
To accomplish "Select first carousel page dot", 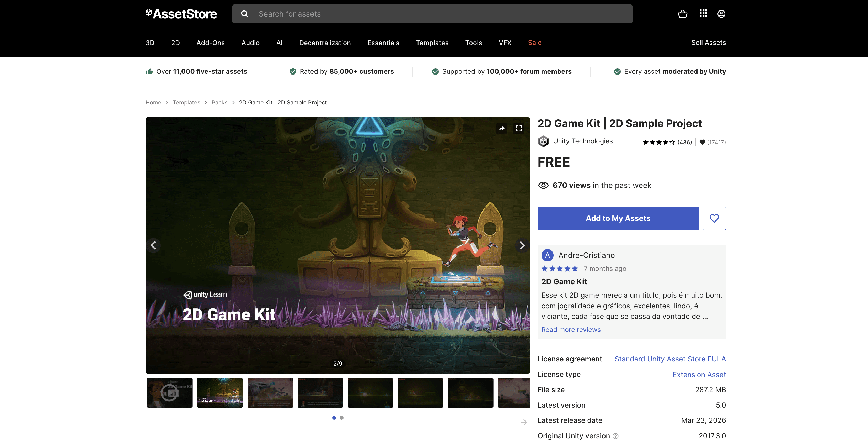I will click(x=334, y=418).
